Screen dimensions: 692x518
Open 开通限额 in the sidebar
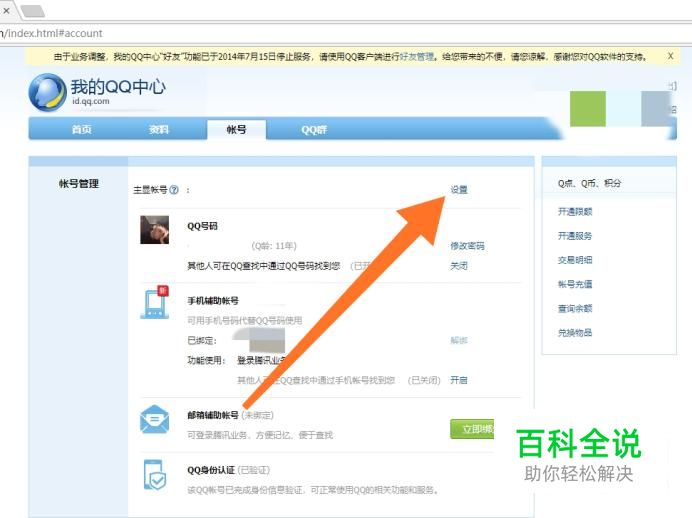(575, 212)
